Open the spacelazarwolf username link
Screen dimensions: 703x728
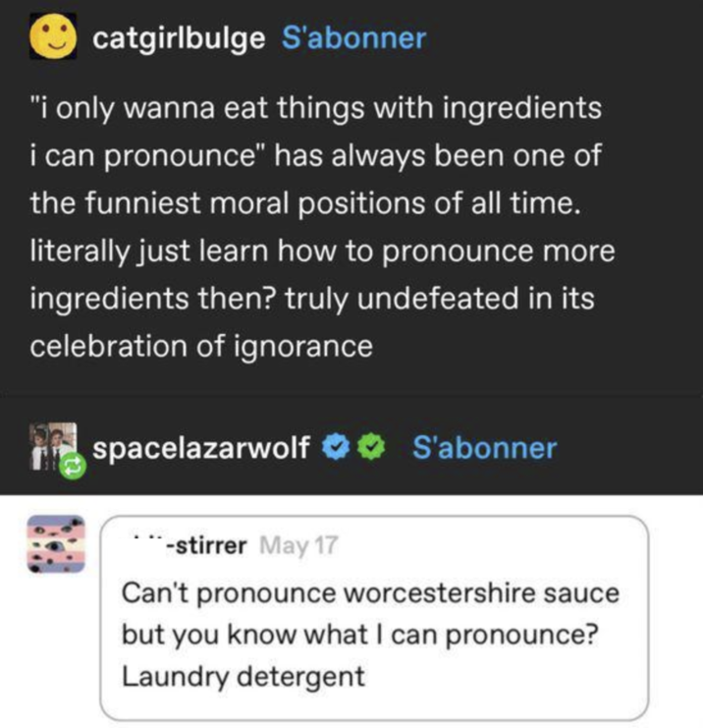[x=202, y=448]
